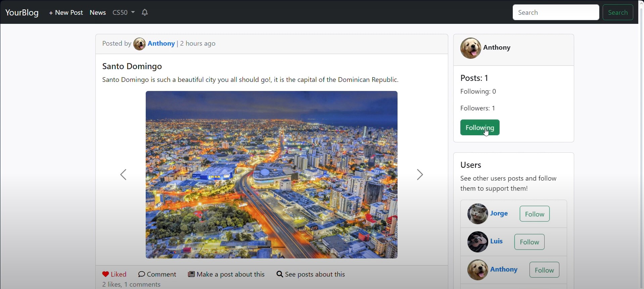644x289 pixels.
Task: Click Make a post about this
Action: [227, 274]
